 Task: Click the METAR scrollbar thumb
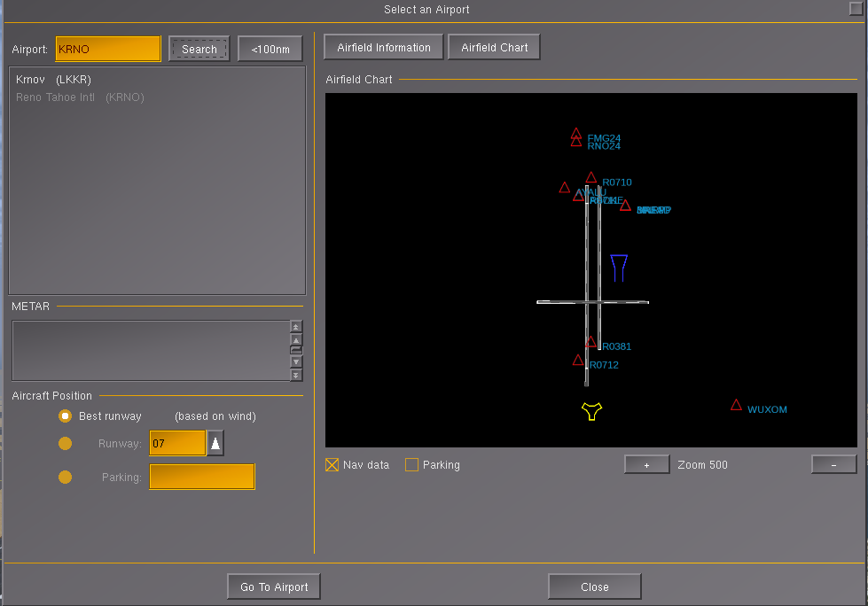point(296,351)
